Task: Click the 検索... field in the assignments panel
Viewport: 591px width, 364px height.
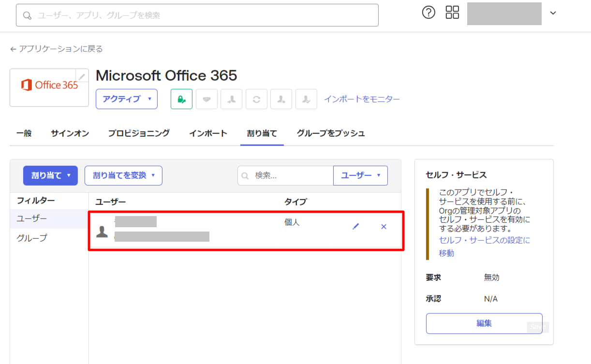Action: 290,175
